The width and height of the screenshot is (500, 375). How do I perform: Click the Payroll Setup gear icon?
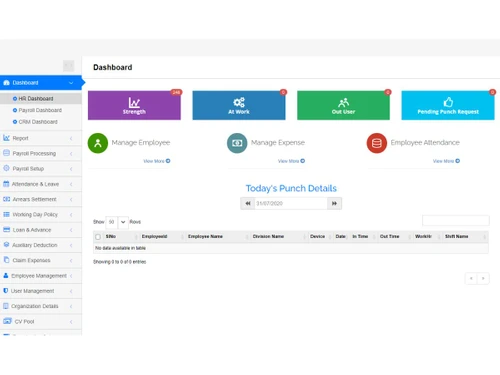tap(6, 168)
